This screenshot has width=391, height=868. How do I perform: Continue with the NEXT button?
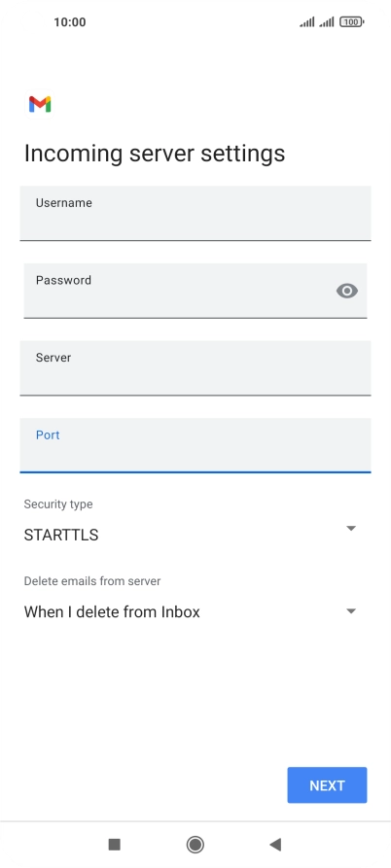pos(327,785)
